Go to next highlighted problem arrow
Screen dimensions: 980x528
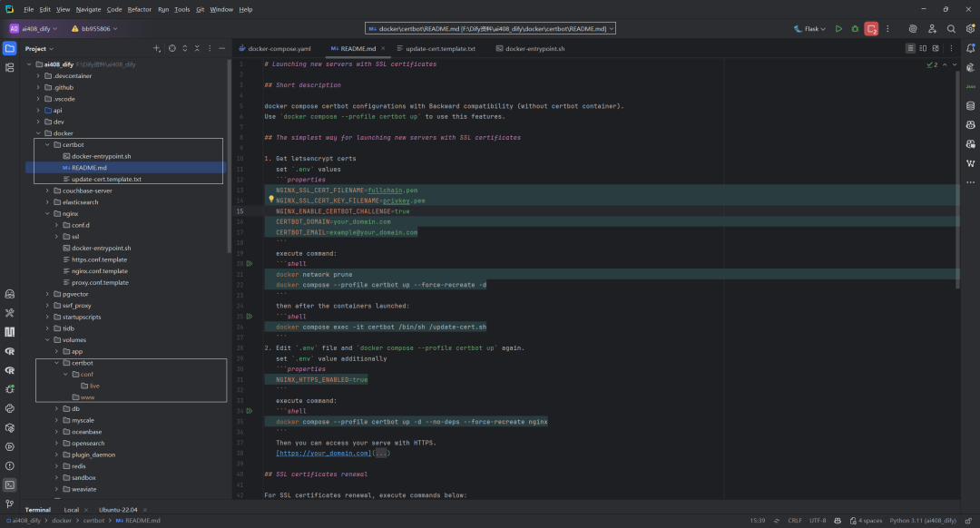tap(955, 64)
